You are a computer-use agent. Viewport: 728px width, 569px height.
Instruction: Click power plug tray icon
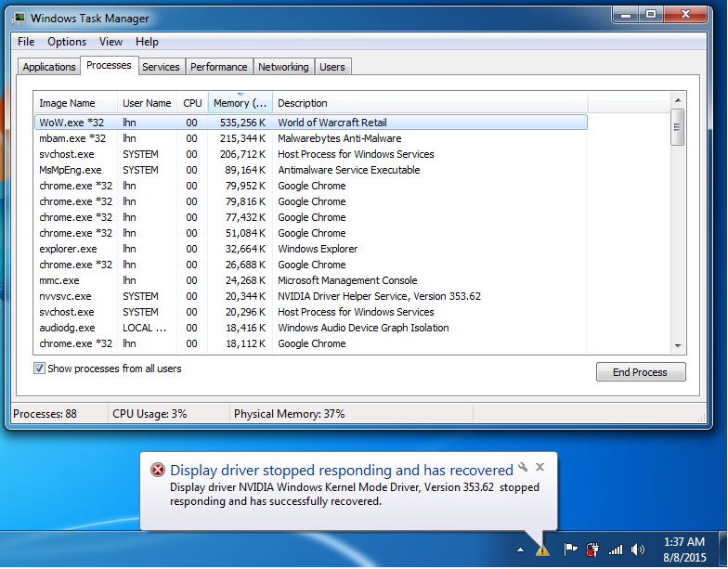(592, 550)
